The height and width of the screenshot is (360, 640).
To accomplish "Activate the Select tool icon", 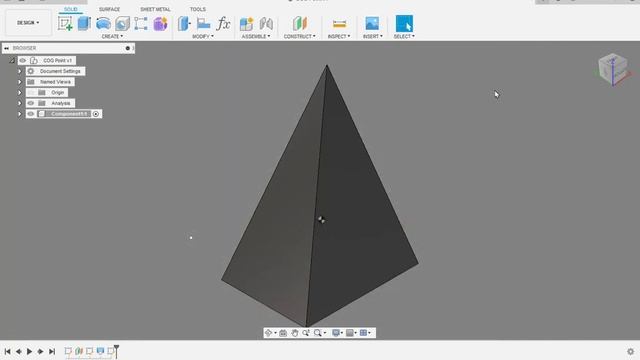I will click(x=404, y=23).
